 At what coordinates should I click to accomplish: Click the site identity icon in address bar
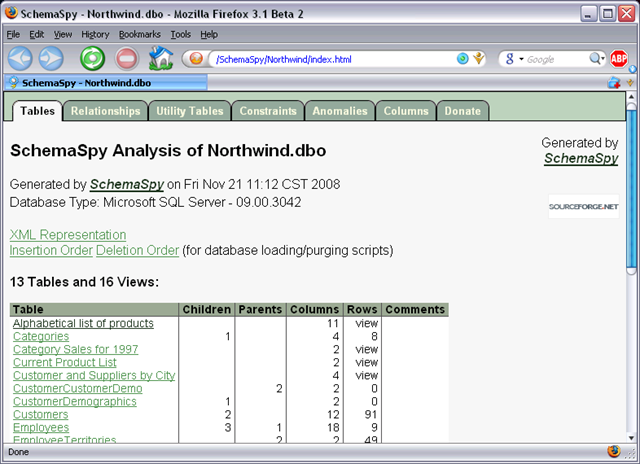196,59
